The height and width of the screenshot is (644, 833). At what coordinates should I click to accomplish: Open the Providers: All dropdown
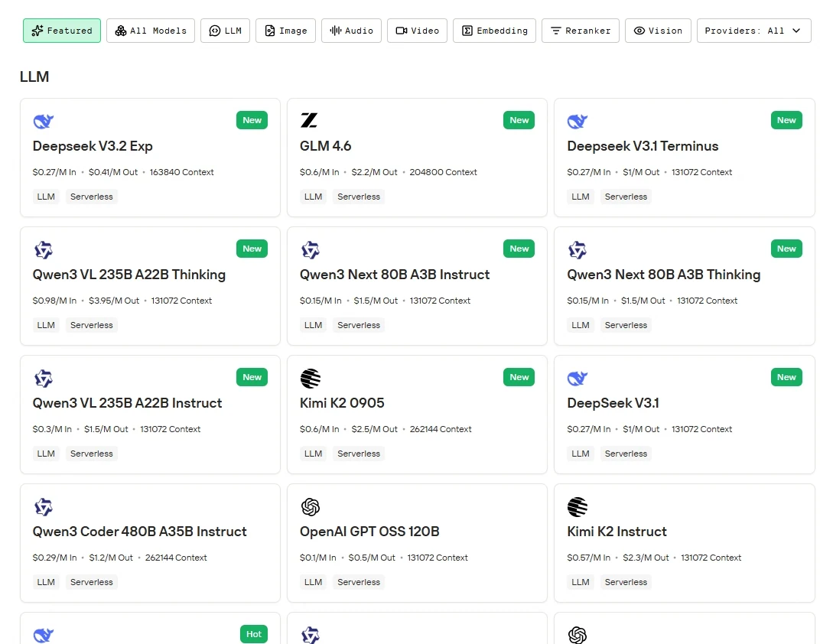[x=754, y=31]
